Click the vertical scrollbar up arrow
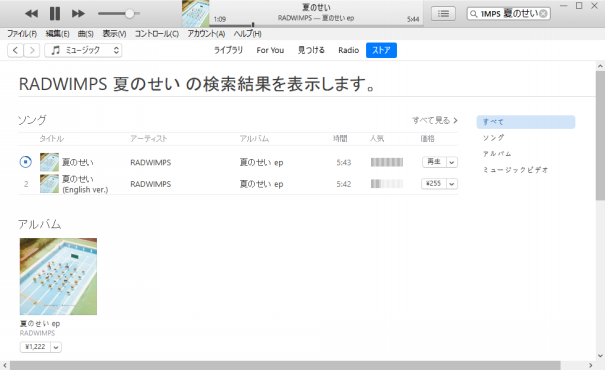 pos(600,66)
